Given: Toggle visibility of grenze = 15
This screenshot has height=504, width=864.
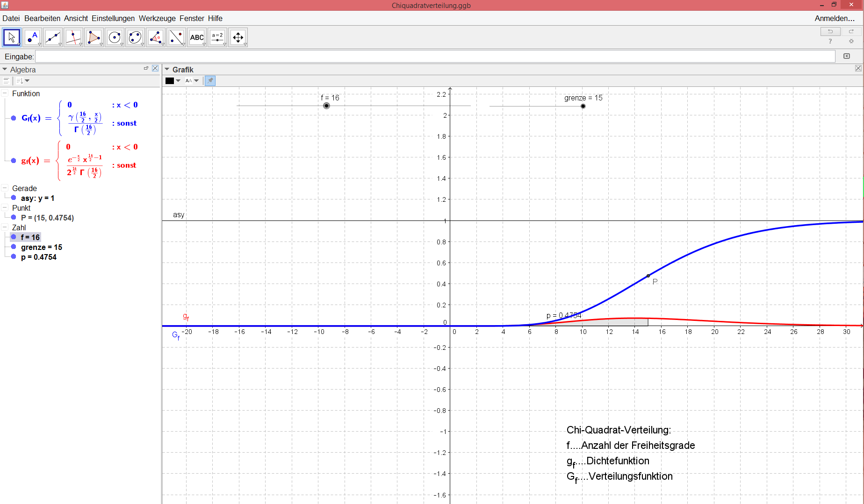Looking at the screenshot, I should point(14,247).
